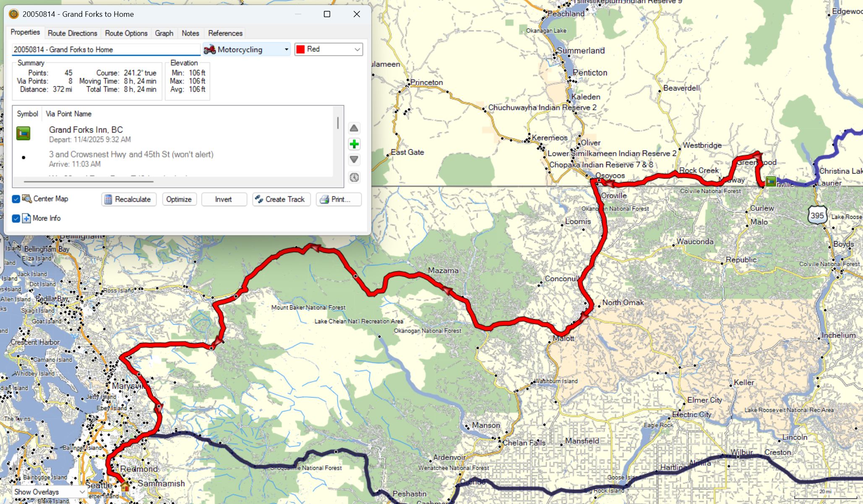The width and height of the screenshot is (863, 504).
Task: Click the lodging waypoint icon on map
Action: pos(770,181)
